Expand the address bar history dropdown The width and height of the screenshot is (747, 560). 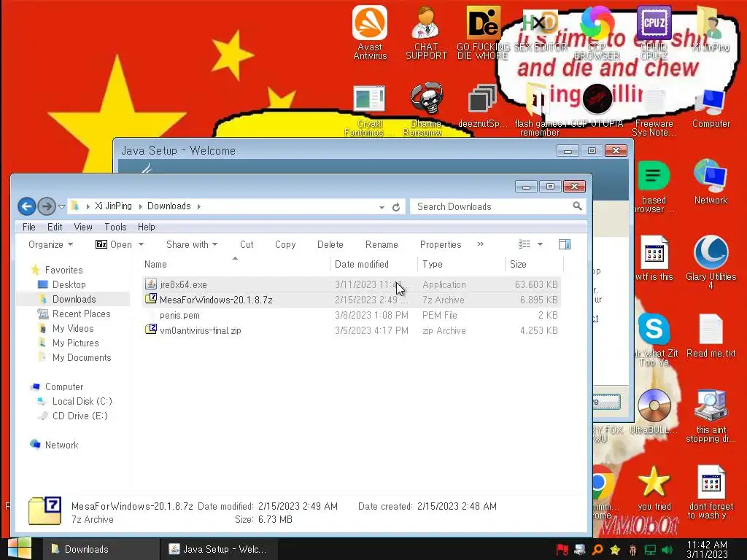point(382,207)
